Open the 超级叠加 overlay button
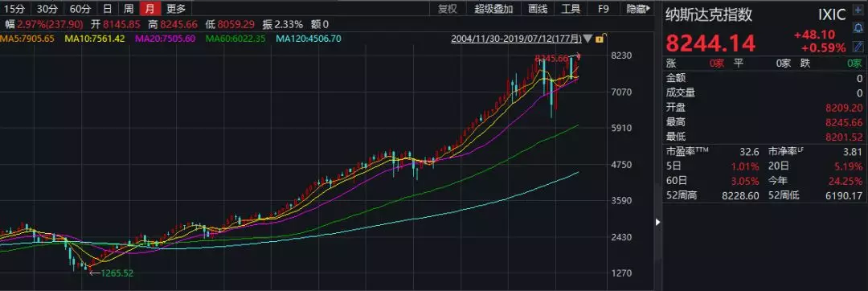 pyautogui.click(x=493, y=9)
